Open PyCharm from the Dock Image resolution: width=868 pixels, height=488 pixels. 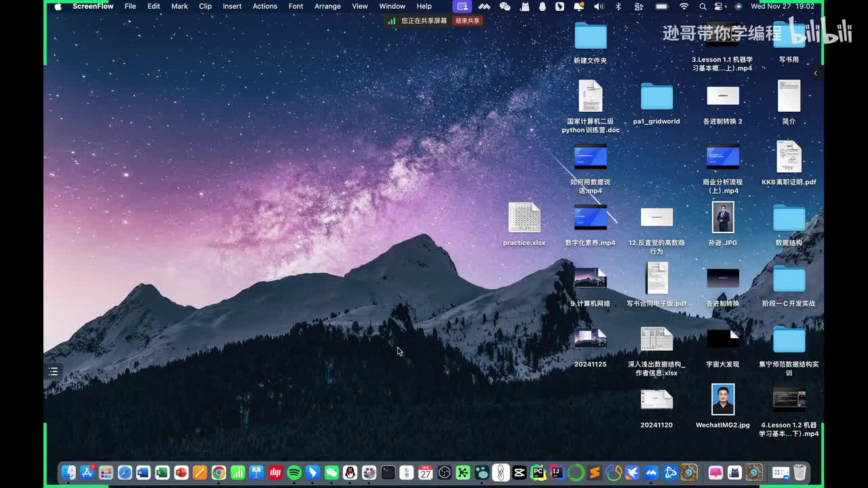point(538,472)
